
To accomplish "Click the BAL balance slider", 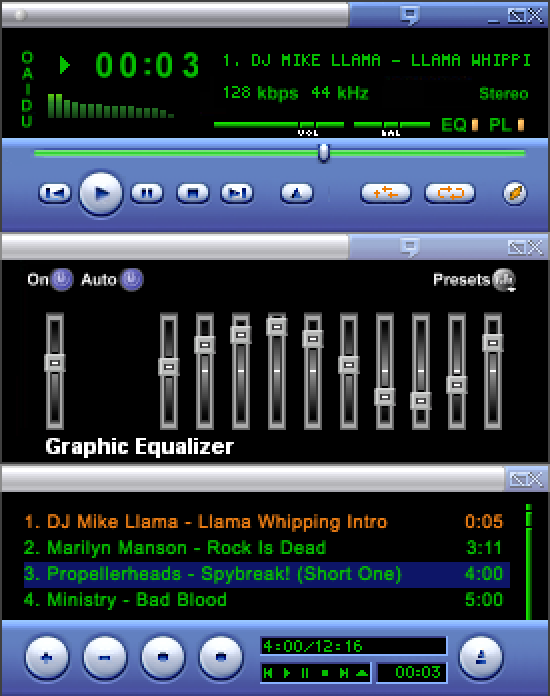I will (x=392, y=125).
